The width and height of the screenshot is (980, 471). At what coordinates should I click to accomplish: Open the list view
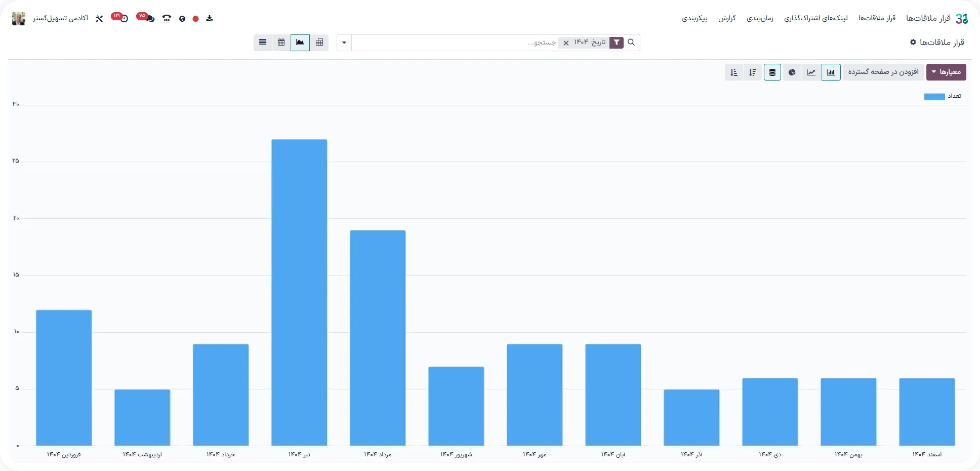point(263,43)
